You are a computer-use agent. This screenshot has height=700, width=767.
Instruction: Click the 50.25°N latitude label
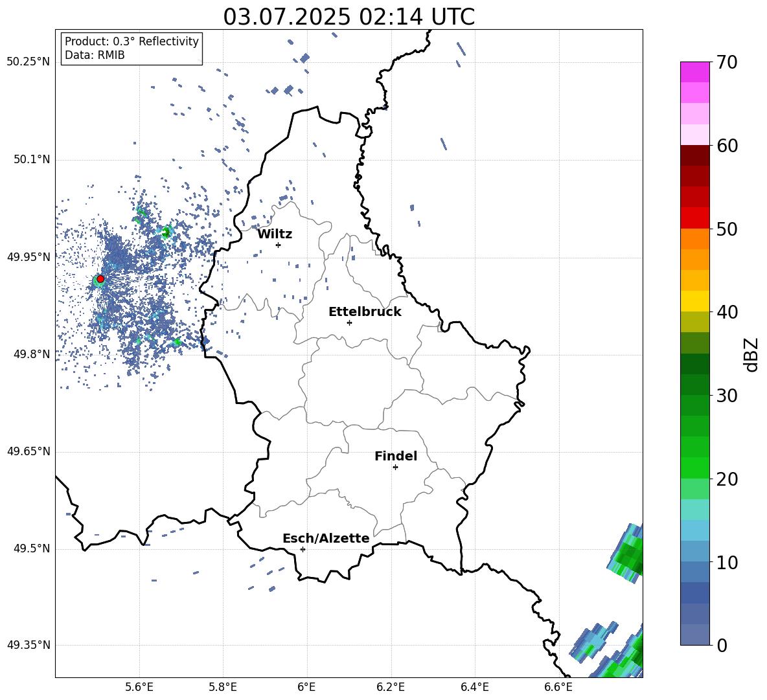pos(29,62)
